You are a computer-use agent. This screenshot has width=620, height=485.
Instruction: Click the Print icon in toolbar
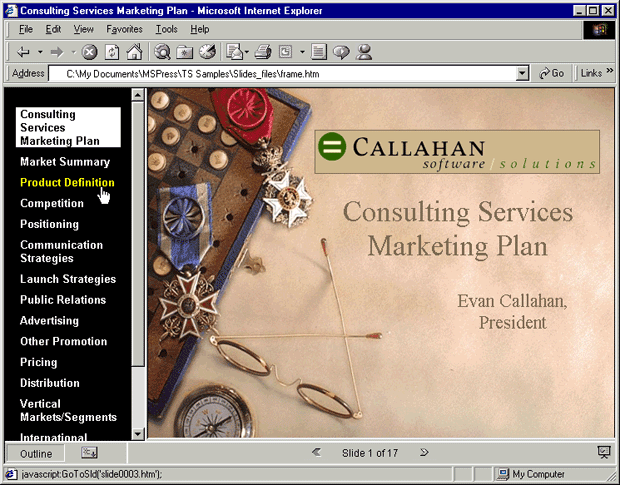pyautogui.click(x=263, y=51)
